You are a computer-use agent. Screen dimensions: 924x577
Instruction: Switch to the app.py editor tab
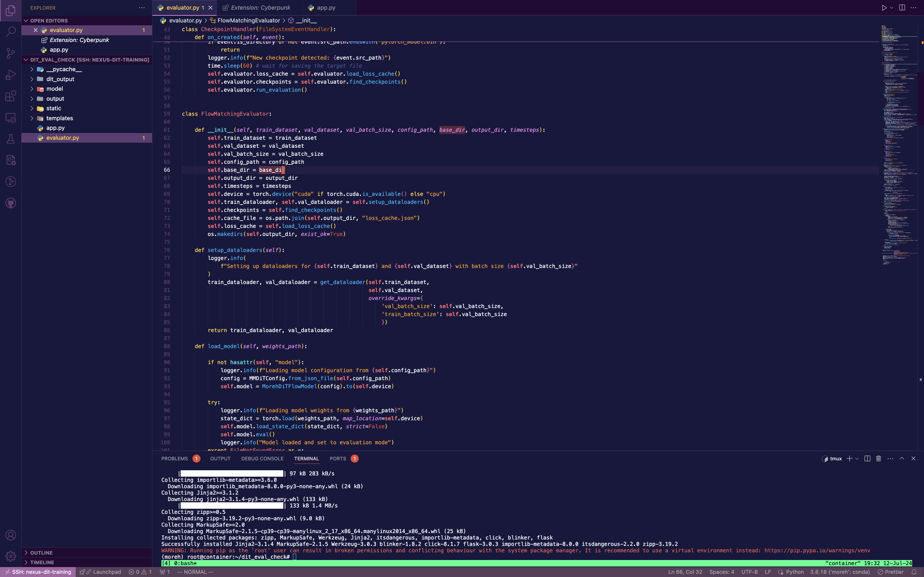pyautogui.click(x=326, y=8)
